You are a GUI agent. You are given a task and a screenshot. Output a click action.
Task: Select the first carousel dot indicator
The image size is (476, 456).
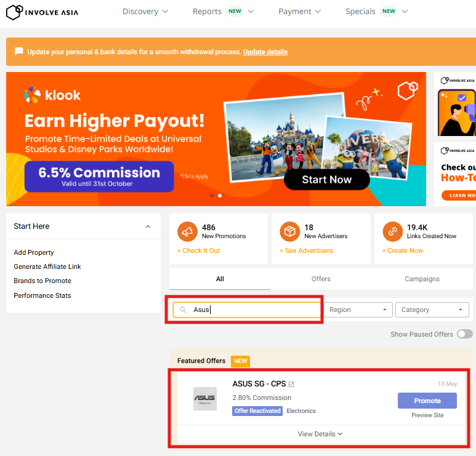point(212,196)
